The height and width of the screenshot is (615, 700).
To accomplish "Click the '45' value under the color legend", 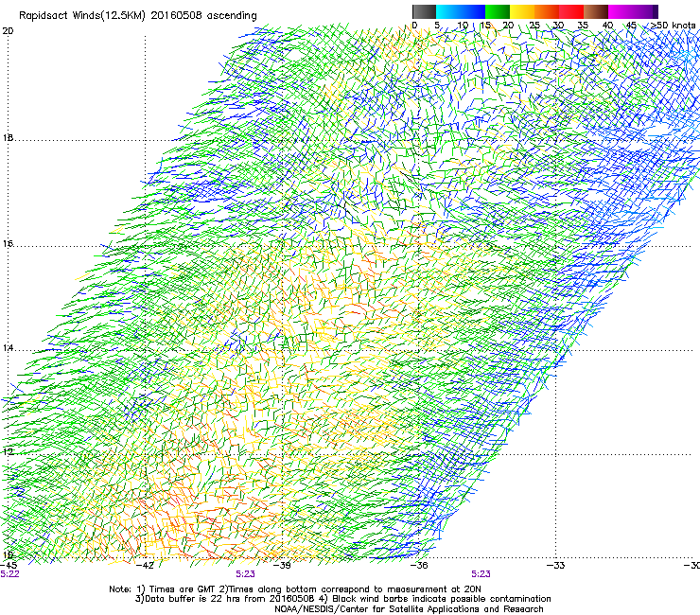I will [631, 26].
